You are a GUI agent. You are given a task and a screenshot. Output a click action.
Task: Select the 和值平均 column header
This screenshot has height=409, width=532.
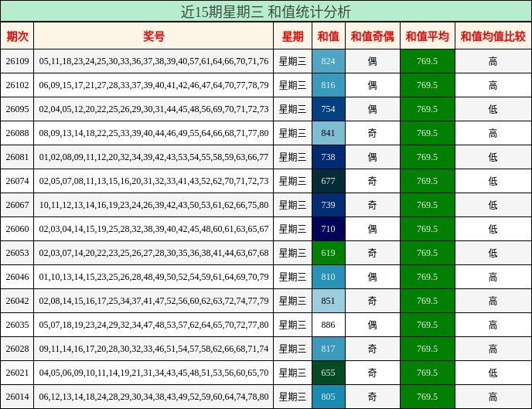(428, 36)
